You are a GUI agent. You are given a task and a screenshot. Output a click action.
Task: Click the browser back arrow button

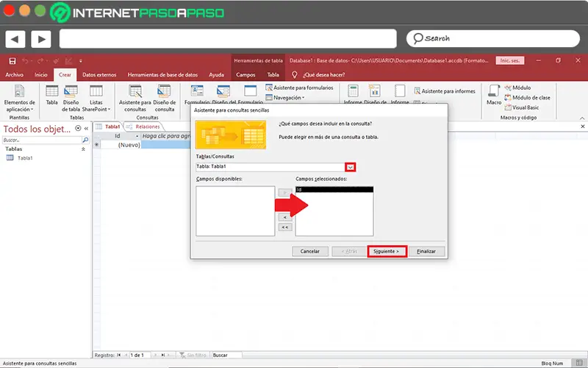pyautogui.click(x=15, y=39)
